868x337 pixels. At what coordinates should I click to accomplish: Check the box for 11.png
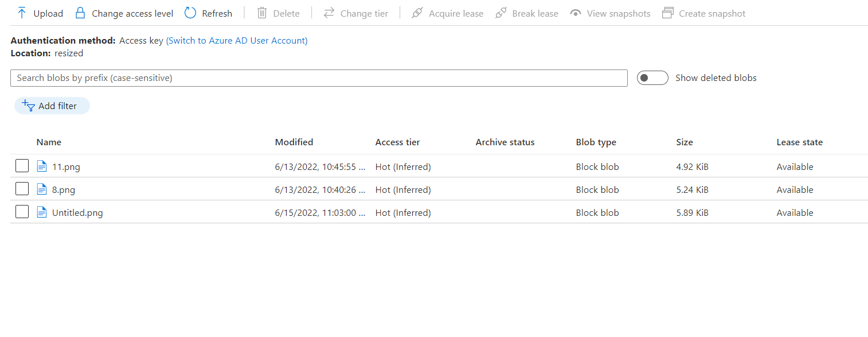(x=22, y=166)
